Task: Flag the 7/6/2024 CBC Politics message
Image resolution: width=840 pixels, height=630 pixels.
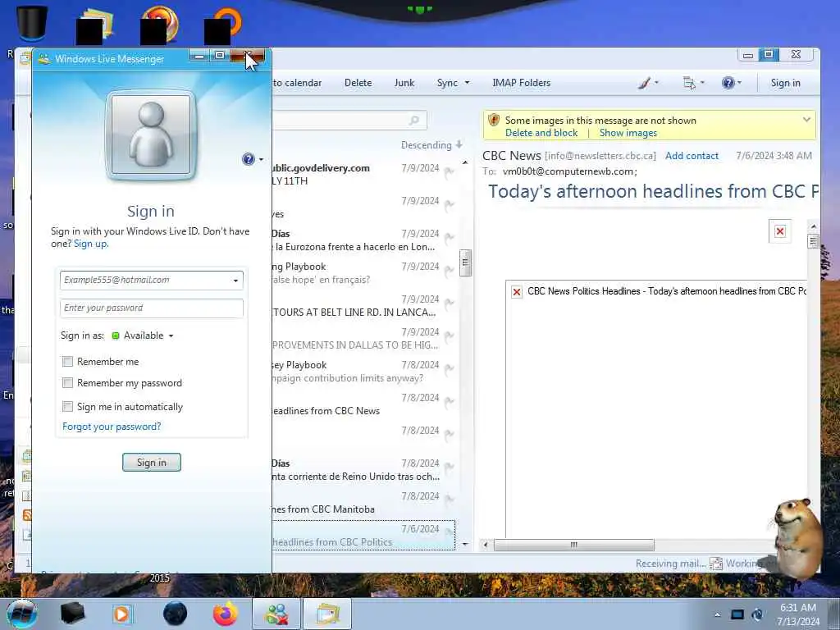Action: point(449,532)
